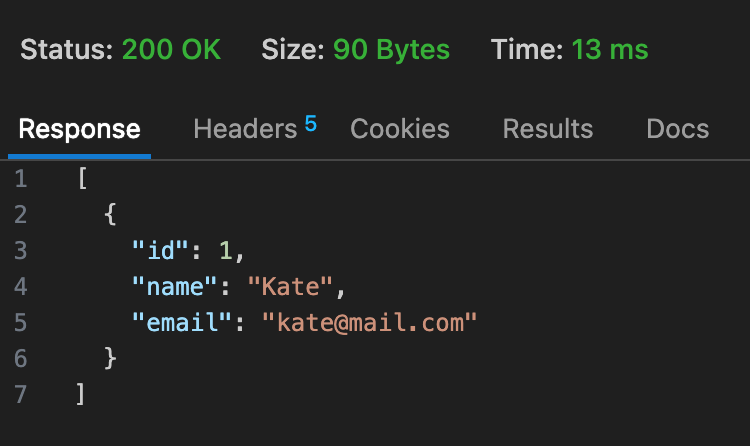Viewport: 750px width, 446px height.
Task: Click line number 7 in gutter
Action: tap(21, 394)
